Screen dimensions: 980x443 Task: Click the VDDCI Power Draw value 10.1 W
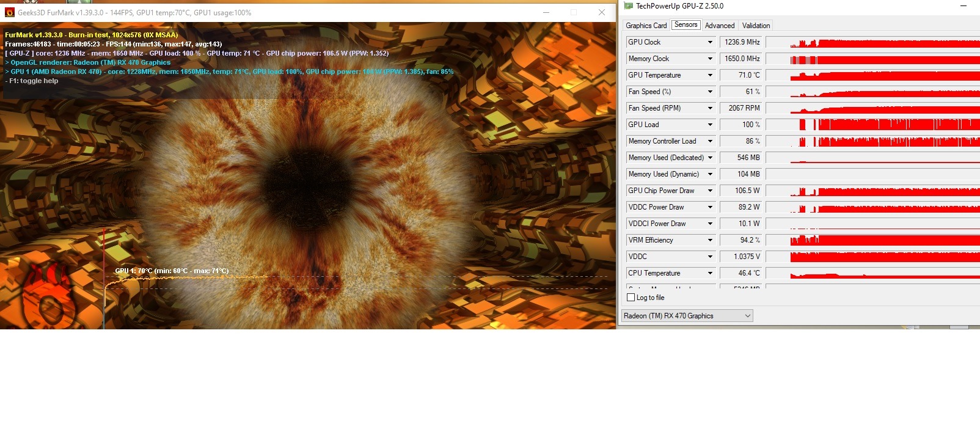coord(741,224)
